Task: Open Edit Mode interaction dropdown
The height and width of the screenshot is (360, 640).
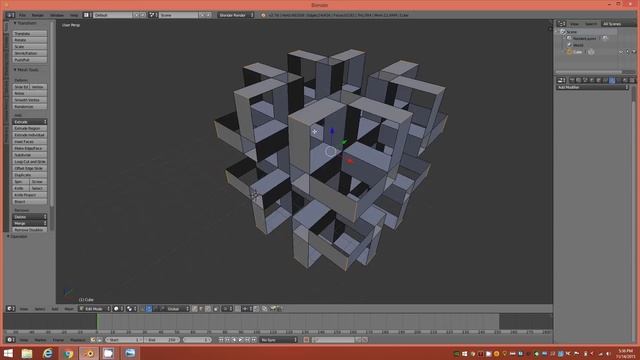Action: point(94,309)
